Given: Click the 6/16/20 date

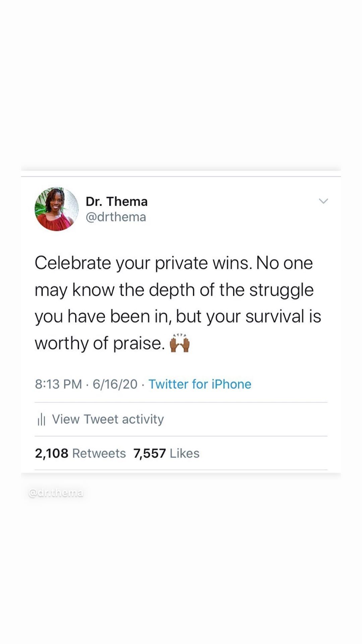Looking at the screenshot, I should [x=115, y=384].
